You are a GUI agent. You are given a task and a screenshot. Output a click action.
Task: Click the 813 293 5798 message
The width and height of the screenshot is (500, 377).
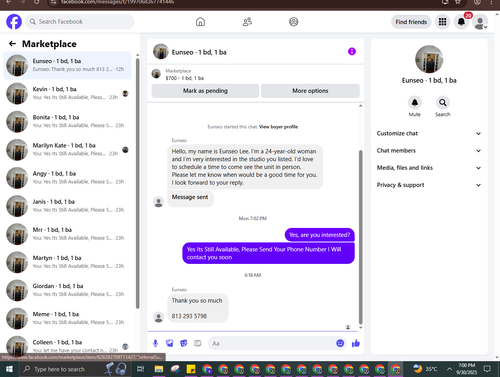(x=189, y=316)
